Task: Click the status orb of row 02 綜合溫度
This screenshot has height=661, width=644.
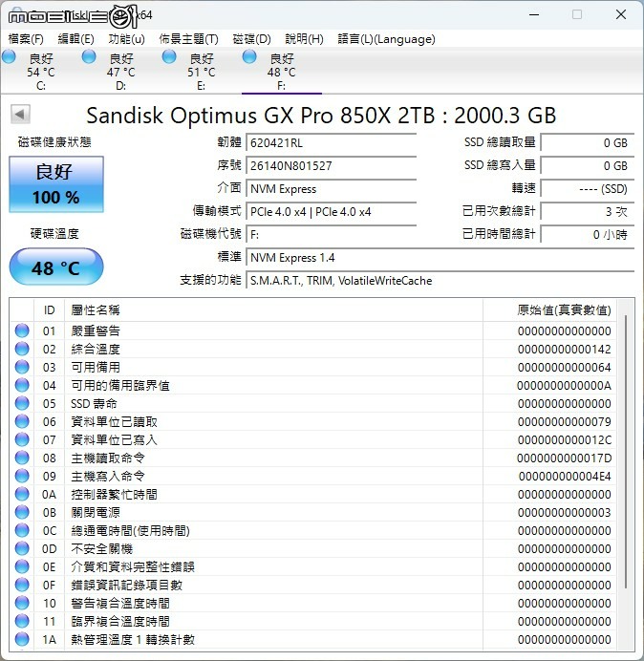Action: pyautogui.click(x=22, y=349)
